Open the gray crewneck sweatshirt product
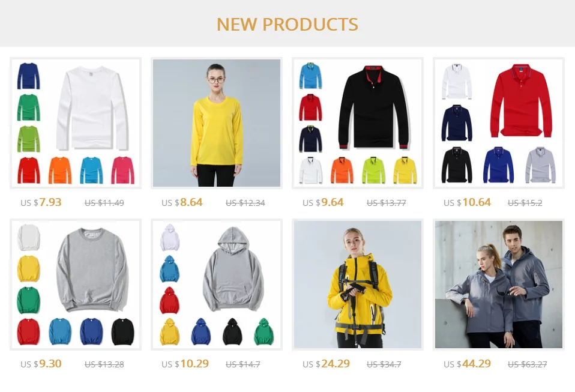Viewport: 575px width, 392px height. (x=76, y=285)
